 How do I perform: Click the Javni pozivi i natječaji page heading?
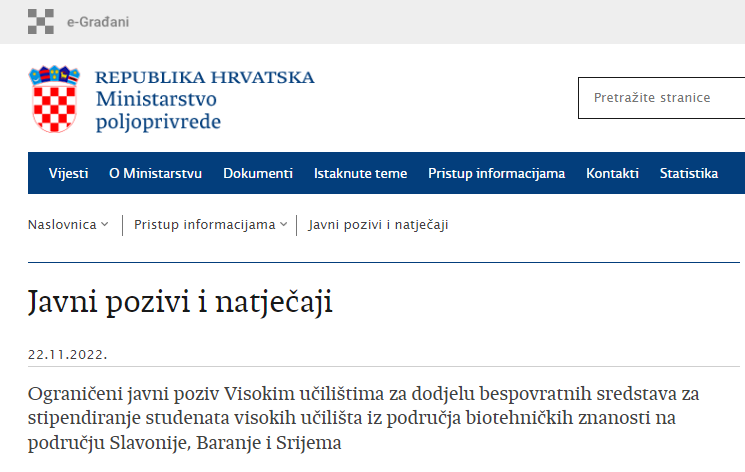(x=180, y=302)
